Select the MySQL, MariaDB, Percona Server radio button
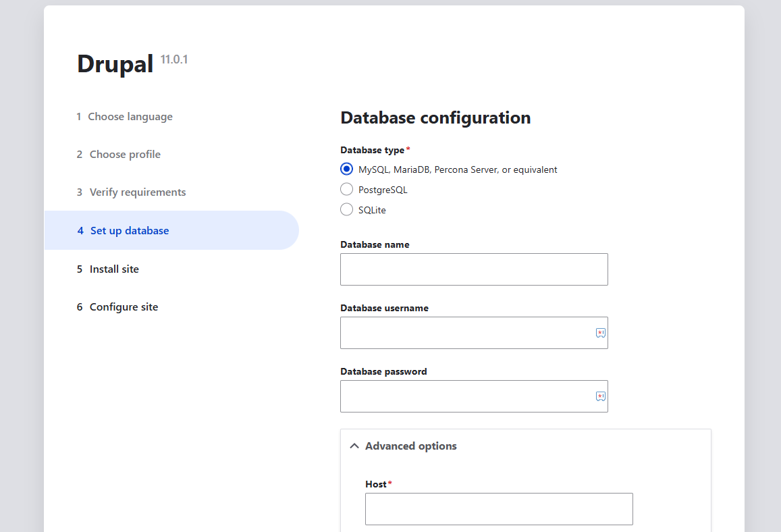Image resolution: width=781 pixels, height=532 pixels. click(347, 169)
